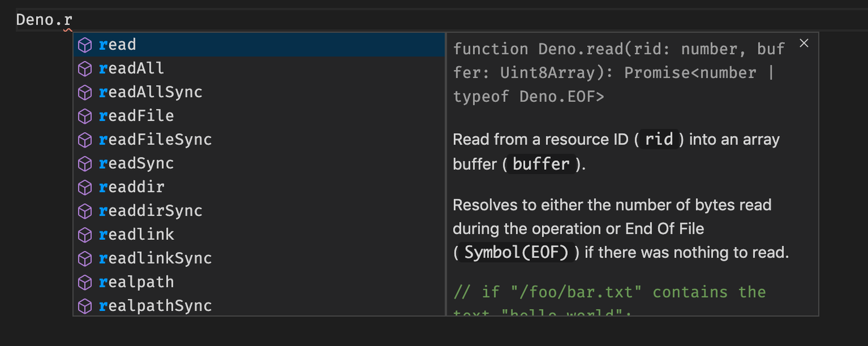The height and width of the screenshot is (346, 868).
Task: Choose the readAll completion entry
Action: tap(131, 69)
